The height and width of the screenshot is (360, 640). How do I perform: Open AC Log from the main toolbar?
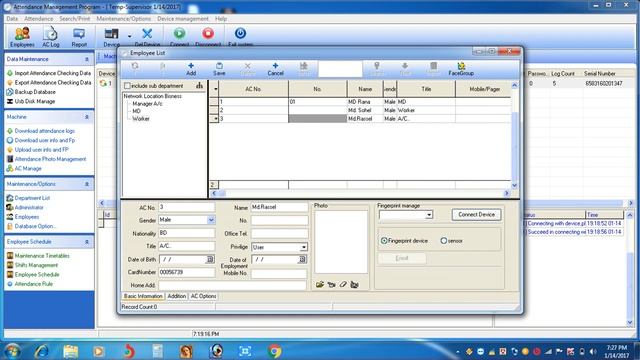51,37
